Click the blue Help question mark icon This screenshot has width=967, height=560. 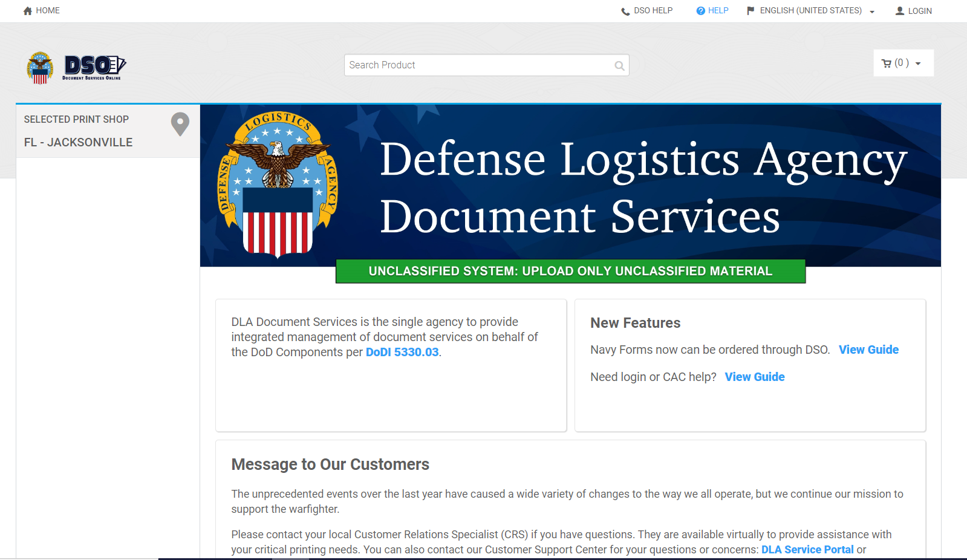click(x=700, y=11)
